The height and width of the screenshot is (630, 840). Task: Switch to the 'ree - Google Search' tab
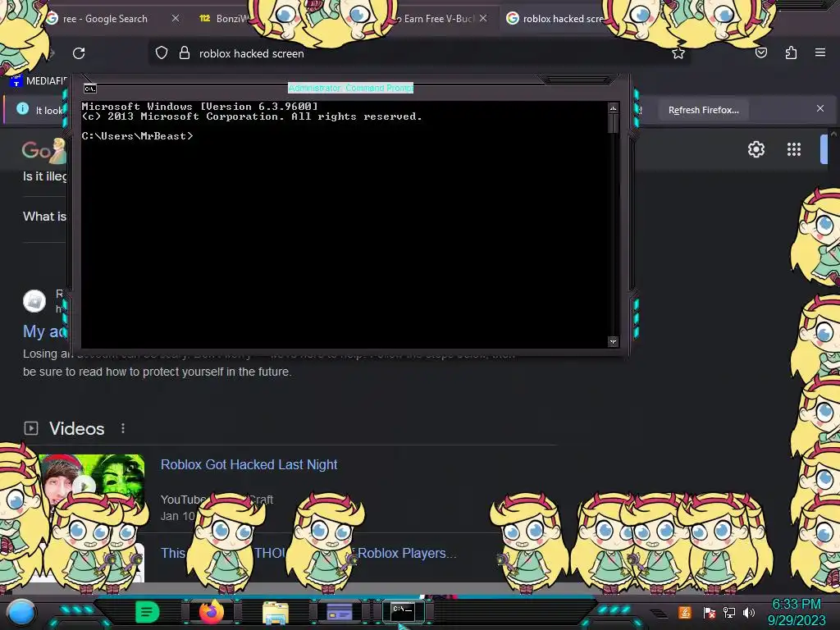[x=105, y=19]
